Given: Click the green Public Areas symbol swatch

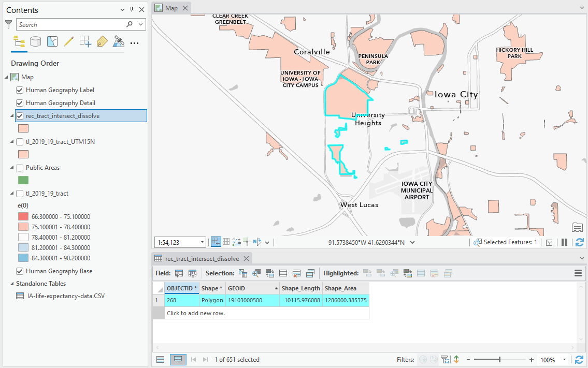Looking at the screenshot, I should click(23, 180).
